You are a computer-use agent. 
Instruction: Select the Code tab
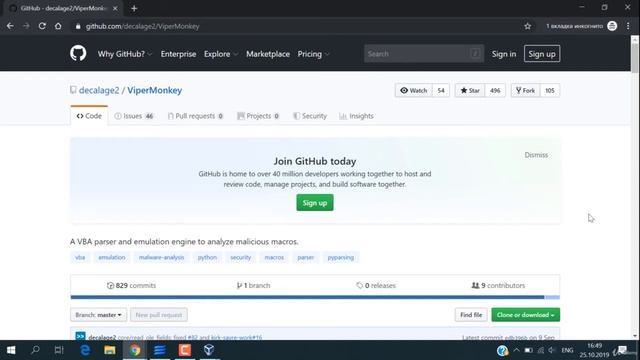click(89, 116)
